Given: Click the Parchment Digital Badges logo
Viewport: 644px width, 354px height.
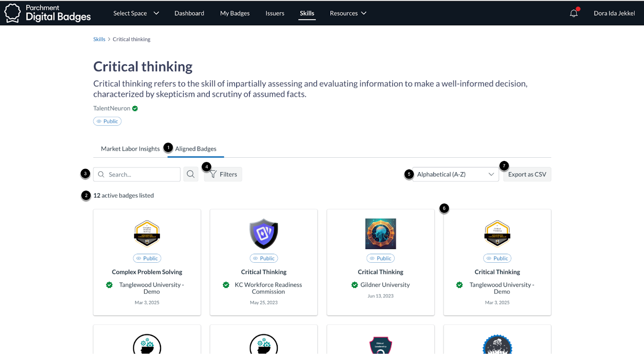Looking at the screenshot, I should (x=47, y=13).
